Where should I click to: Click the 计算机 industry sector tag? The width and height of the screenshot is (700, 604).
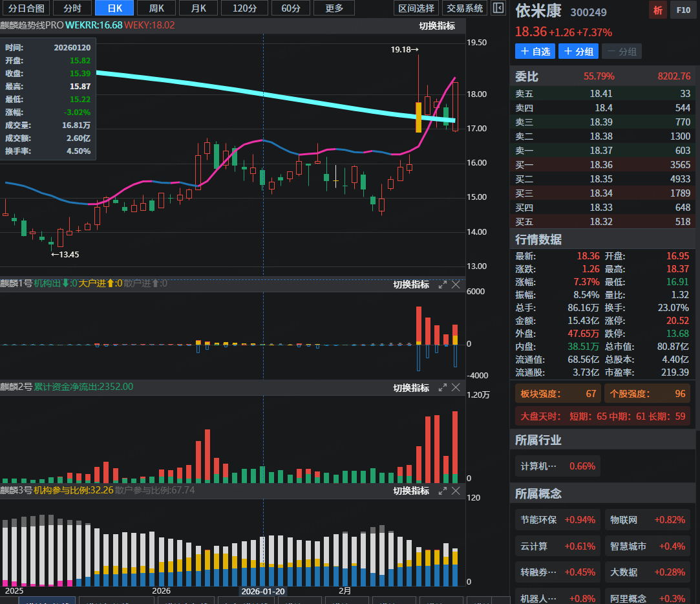point(557,466)
